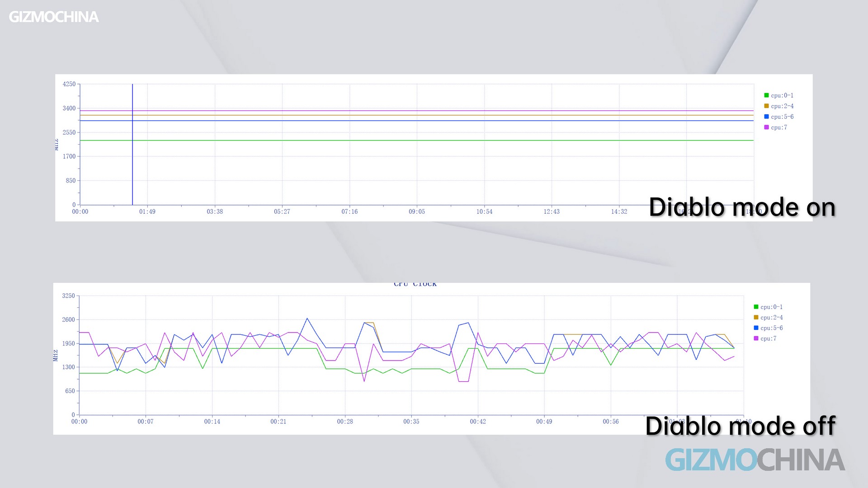Select the cpu:7 legend label in top chart
Screen dimensions: 868x488
point(779,127)
